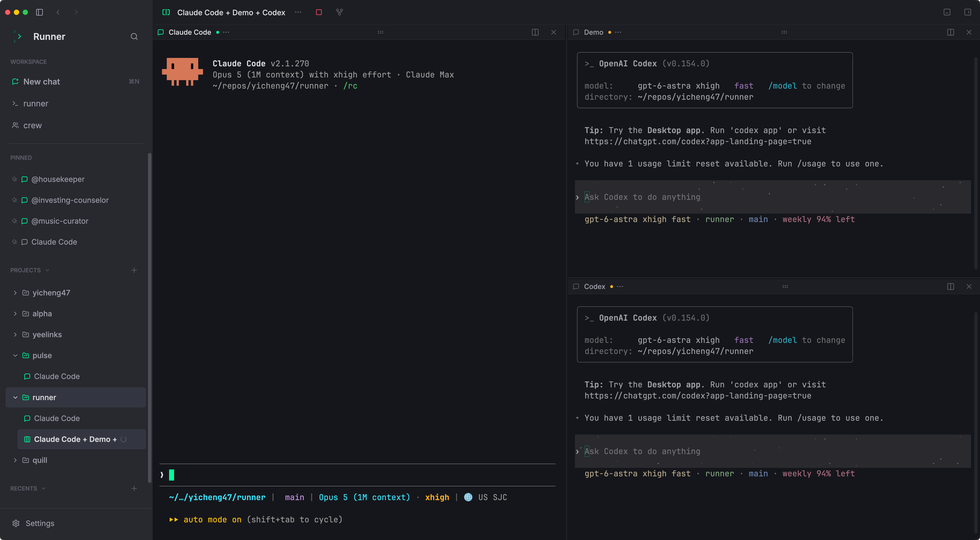Click the Runner logo icon
The height and width of the screenshot is (540, 980).
(17, 37)
